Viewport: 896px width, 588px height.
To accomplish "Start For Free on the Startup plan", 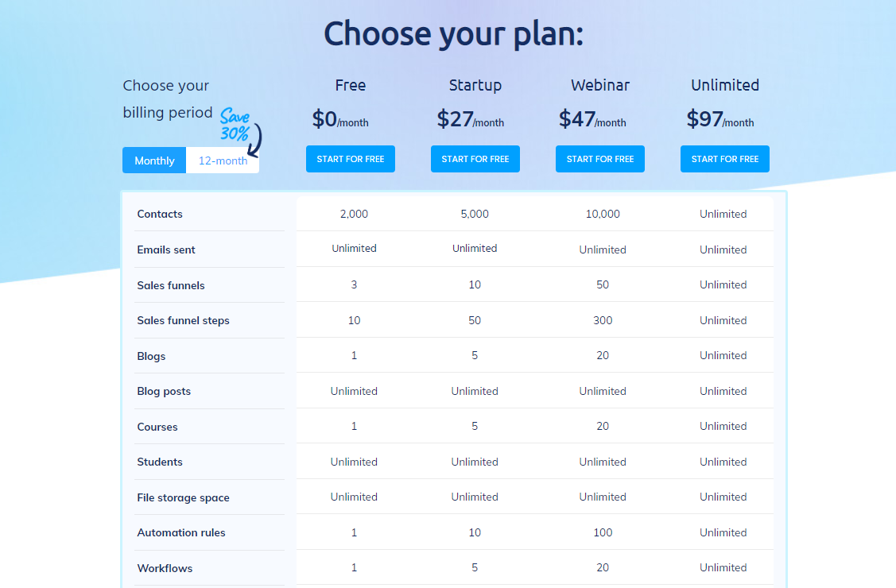I will point(475,159).
